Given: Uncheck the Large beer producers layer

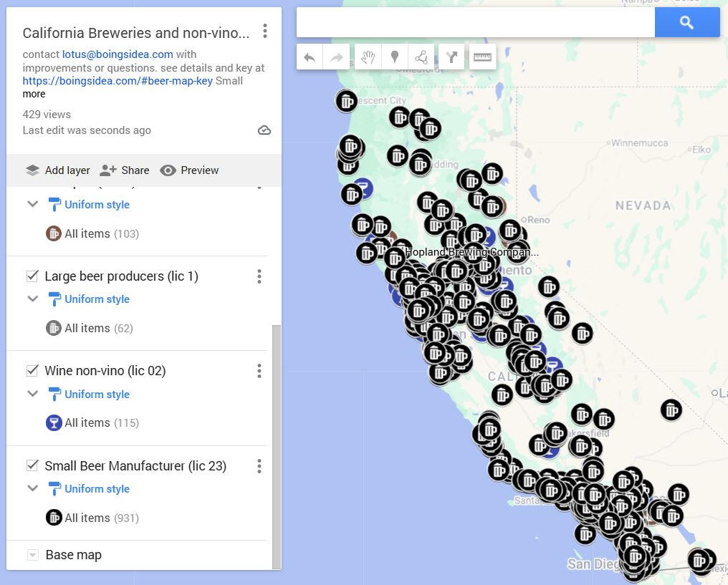Looking at the screenshot, I should pyautogui.click(x=32, y=276).
